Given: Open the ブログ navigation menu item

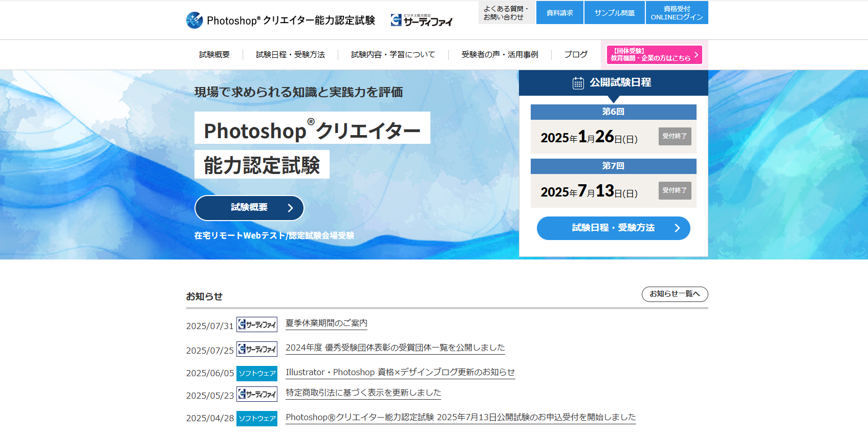Looking at the screenshot, I should tap(576, 54).
